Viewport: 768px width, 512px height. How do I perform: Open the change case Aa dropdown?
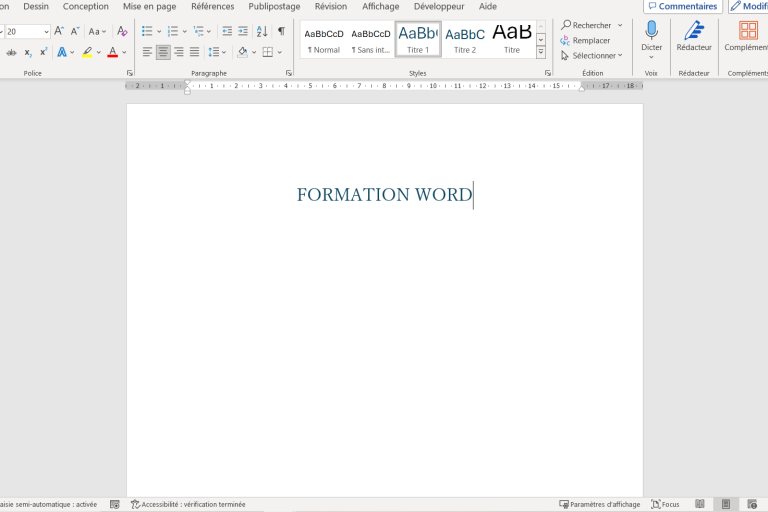[97, 31]
